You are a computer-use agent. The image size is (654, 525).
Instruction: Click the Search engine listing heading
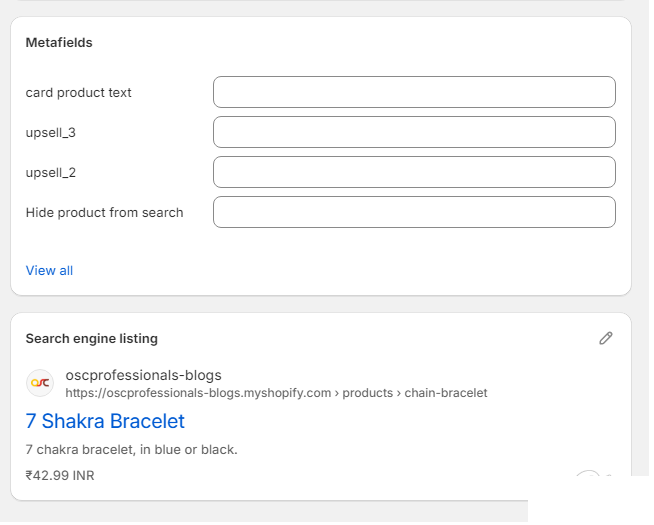pos(91,338)
